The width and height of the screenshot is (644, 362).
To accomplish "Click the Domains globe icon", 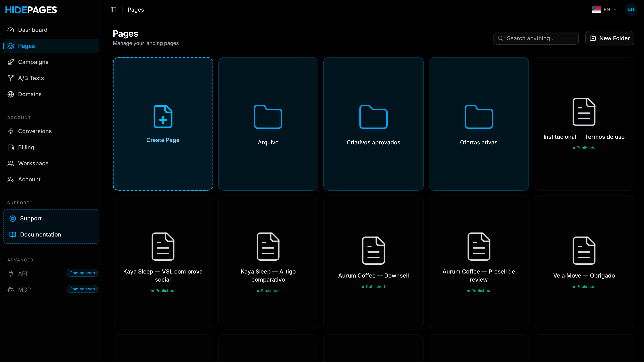I will click(x=10, y=94).
